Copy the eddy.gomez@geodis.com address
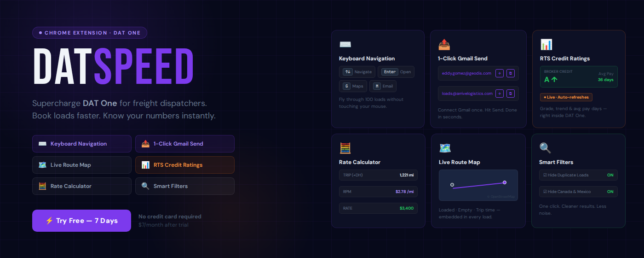Viewport: 644px width, 258px height. click(511, 73)
